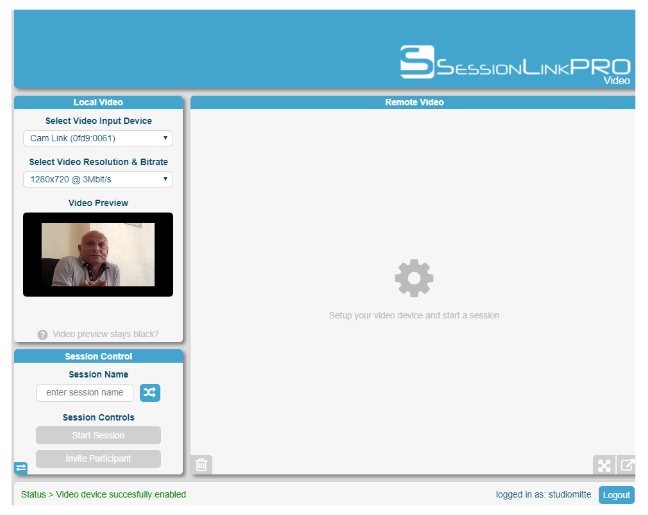Click the question mark help icon
The width and height of the screenshot is (648, 515).
pyautogui.click(x=43, y=335)
